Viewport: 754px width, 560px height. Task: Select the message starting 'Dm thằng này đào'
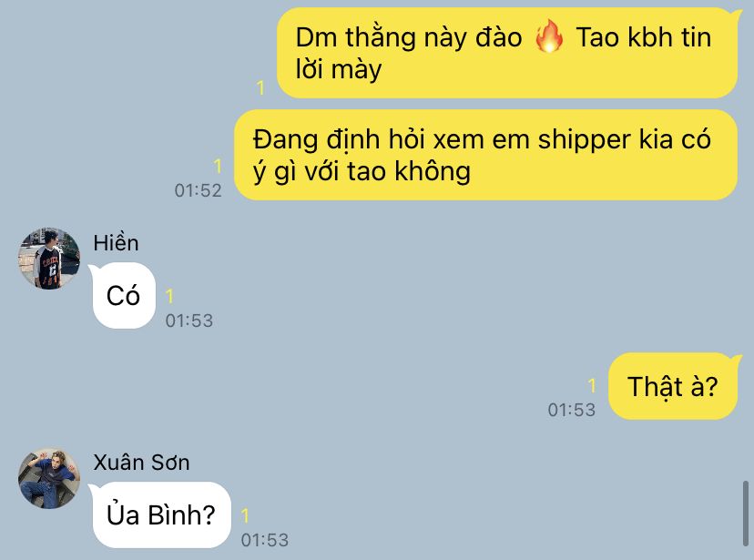(x=507, y=53)
